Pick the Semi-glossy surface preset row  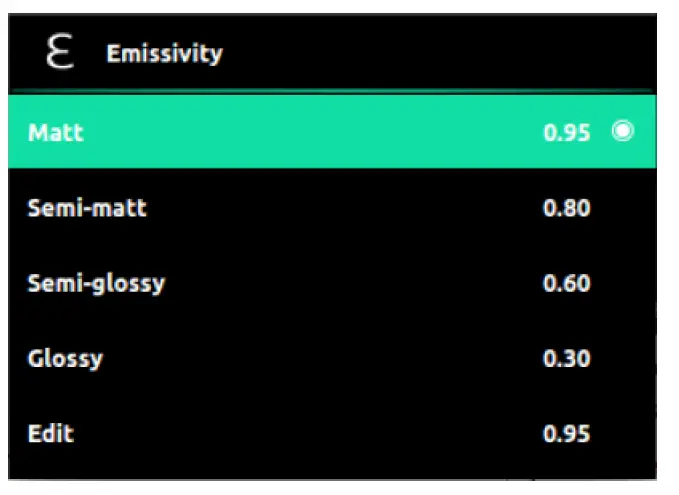tap(330, 283)
